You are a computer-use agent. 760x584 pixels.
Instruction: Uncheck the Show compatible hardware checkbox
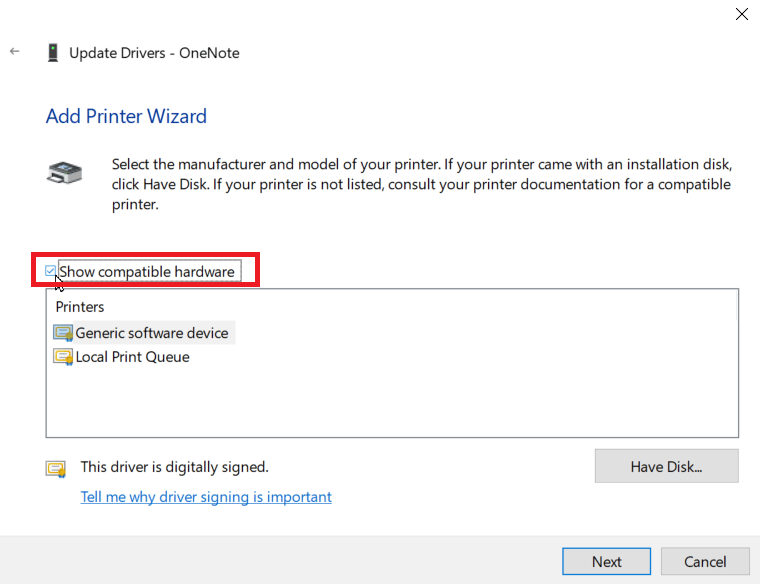(50, 271)
